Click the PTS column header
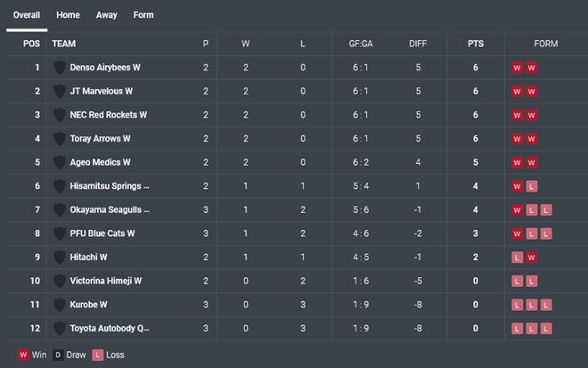 [x=476, y=44]
